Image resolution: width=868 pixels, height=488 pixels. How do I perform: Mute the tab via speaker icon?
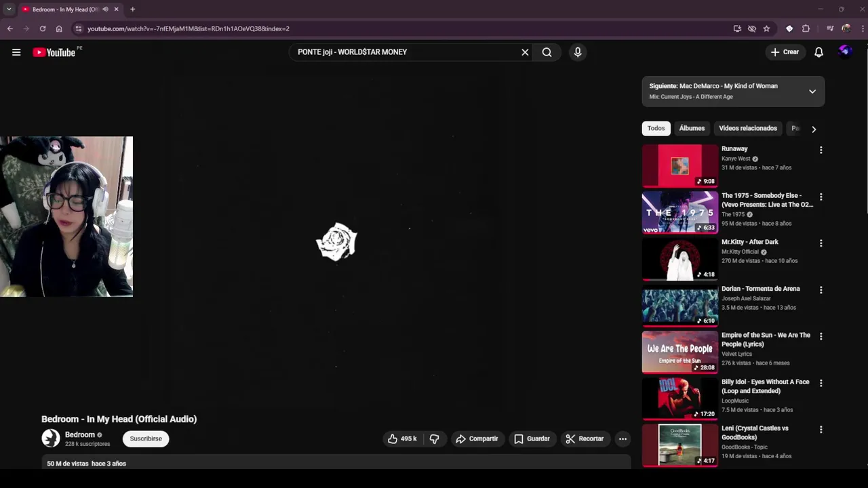click(x=105, y=9)
